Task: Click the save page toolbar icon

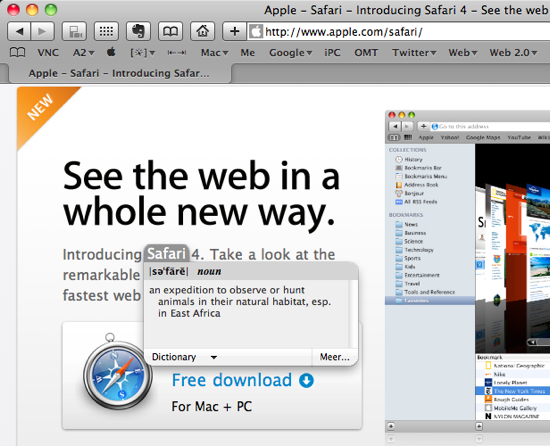Action: 74,32
